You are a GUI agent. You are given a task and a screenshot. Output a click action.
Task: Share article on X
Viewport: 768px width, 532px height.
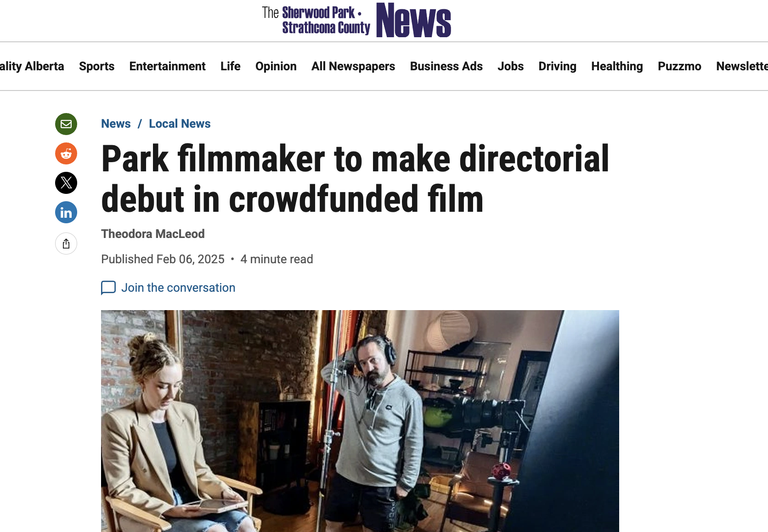(66, 183)
